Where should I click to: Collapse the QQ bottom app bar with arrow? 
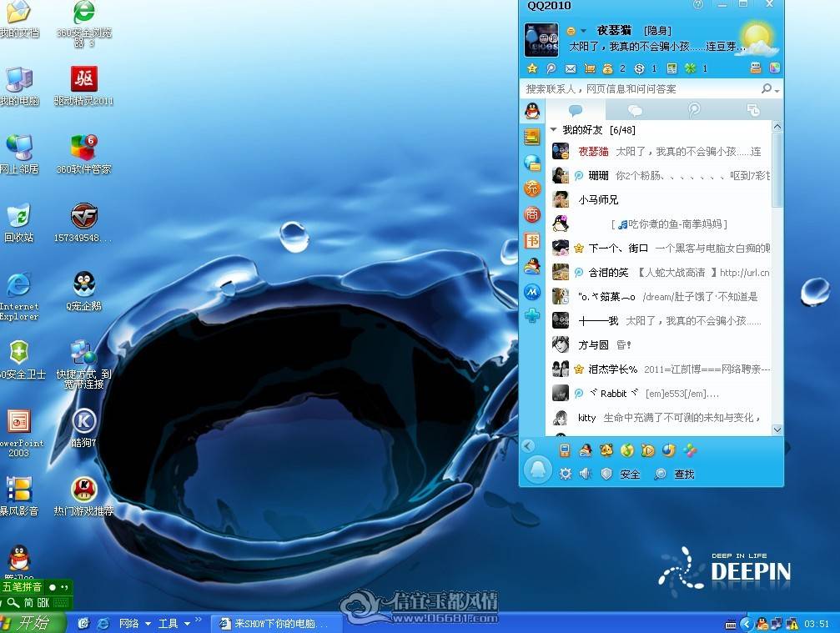point(529,446)
